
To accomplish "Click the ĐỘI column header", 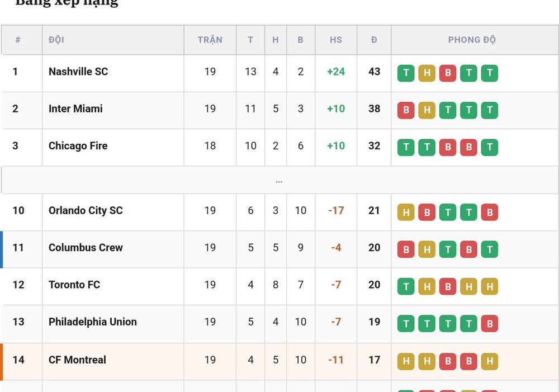I will click(56, 40).
